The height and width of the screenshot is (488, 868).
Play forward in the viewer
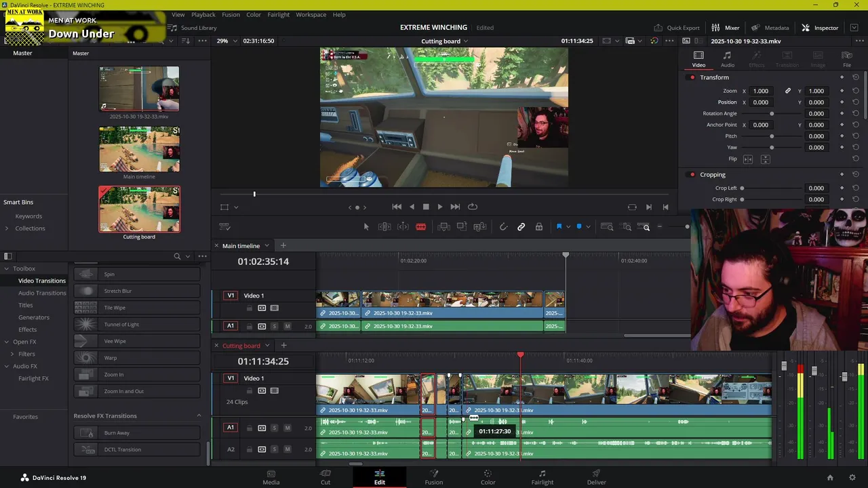click(x=440, y=207)
